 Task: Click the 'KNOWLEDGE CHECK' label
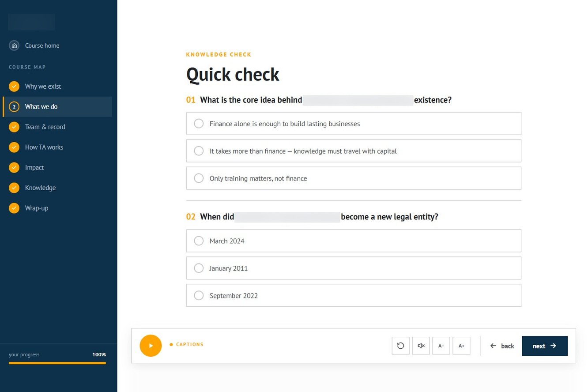pyautogui.click(x=219, y=55)
